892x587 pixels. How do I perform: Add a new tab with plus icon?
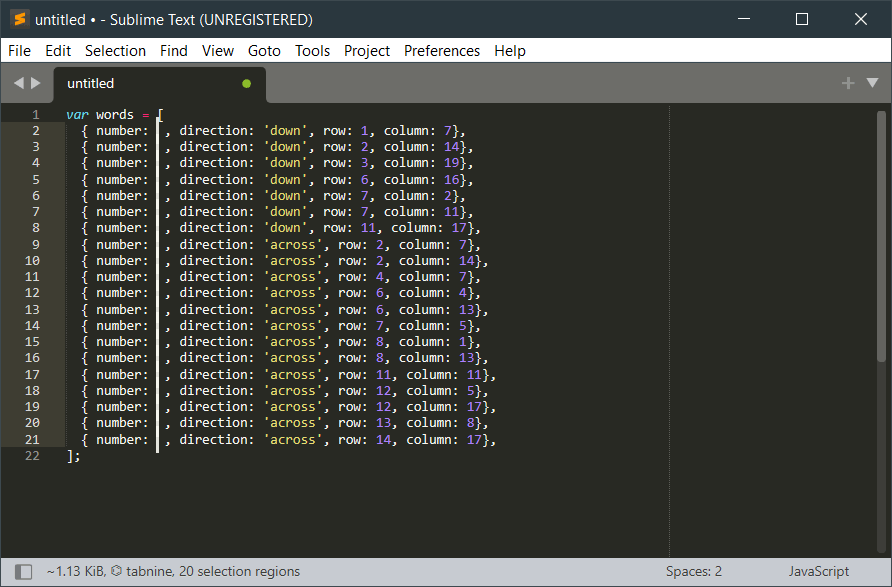click(848, 83)
